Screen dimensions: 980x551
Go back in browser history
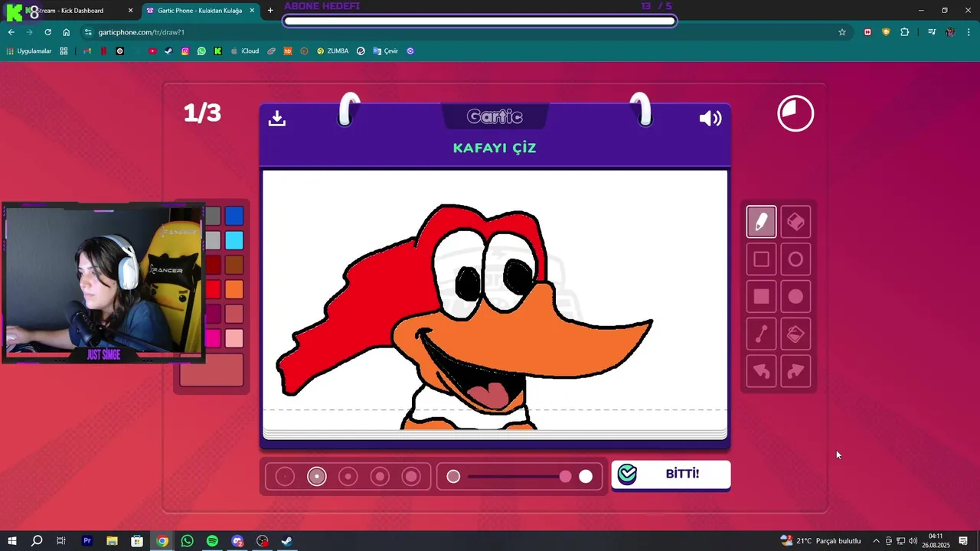(x=11, y=32)
